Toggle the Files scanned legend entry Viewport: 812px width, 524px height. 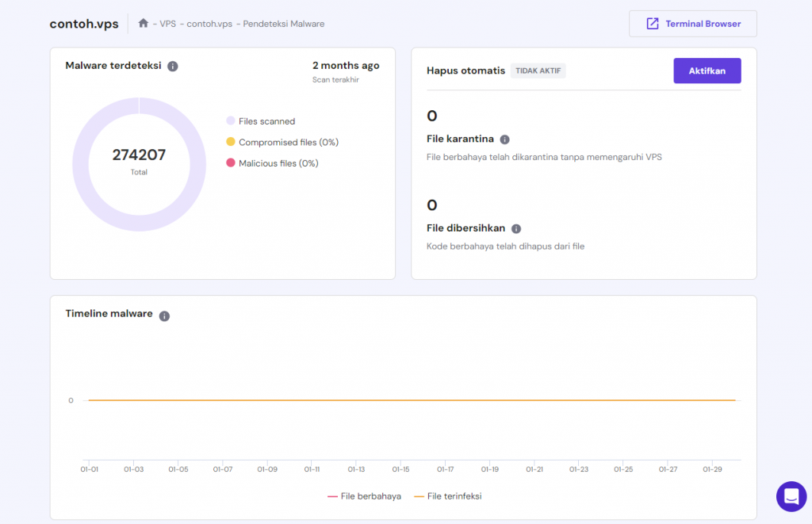coord(260,120)
